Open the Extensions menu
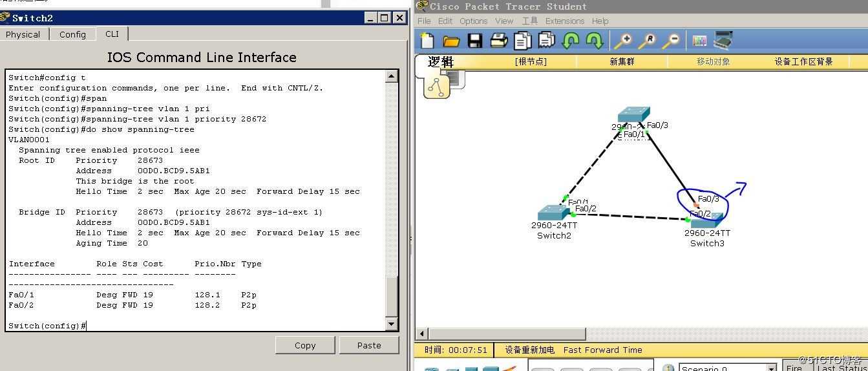868x371 pixels. click(x=565, y=21)
